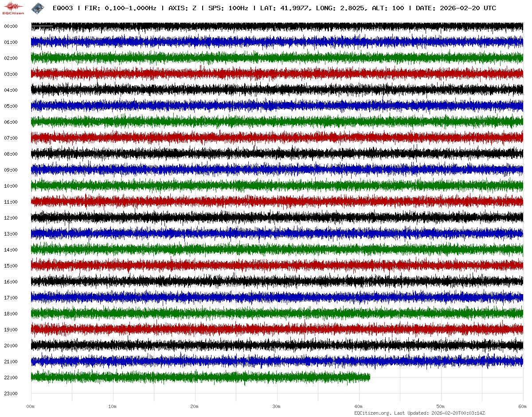This screenshot has height=417, width=532.
Task: Click the EQCitizen logo in the top-left
Action: 13,8
